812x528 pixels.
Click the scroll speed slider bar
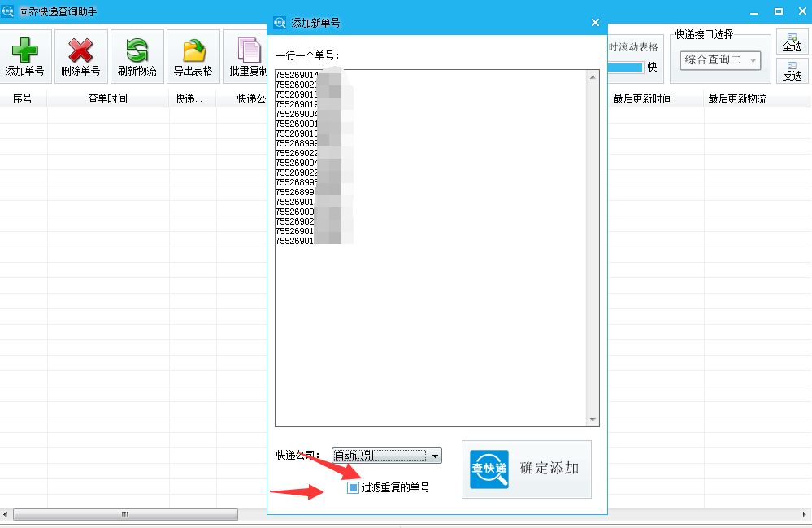click(625, 68)
